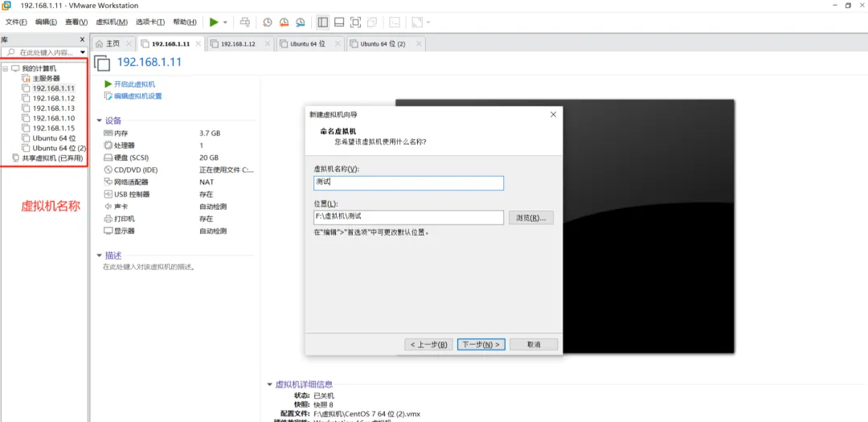Open the library search filter dropdown

pos(83,52)
